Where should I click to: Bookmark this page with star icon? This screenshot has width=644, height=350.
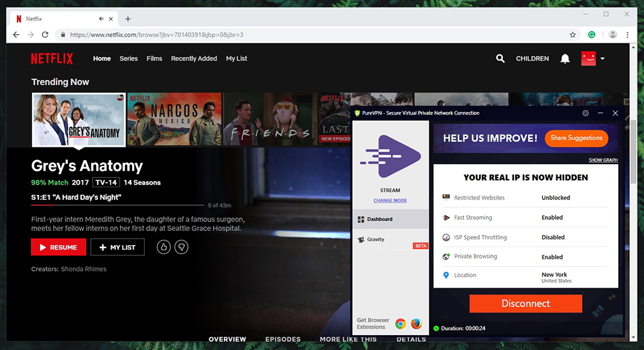[x=573, y=35]
